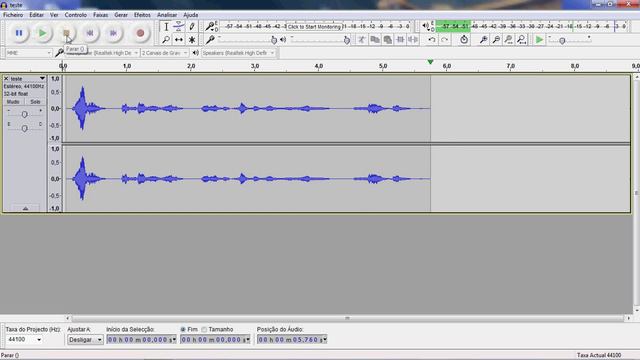Open the Ficheiro menu
The width and height of the screenshot is (640, 360).
pyautogui.click(x=13, y=15)
